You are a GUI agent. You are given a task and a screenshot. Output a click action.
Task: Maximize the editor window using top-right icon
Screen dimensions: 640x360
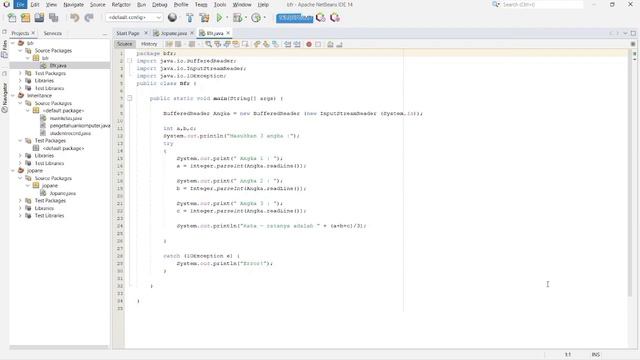click(633, 33)
